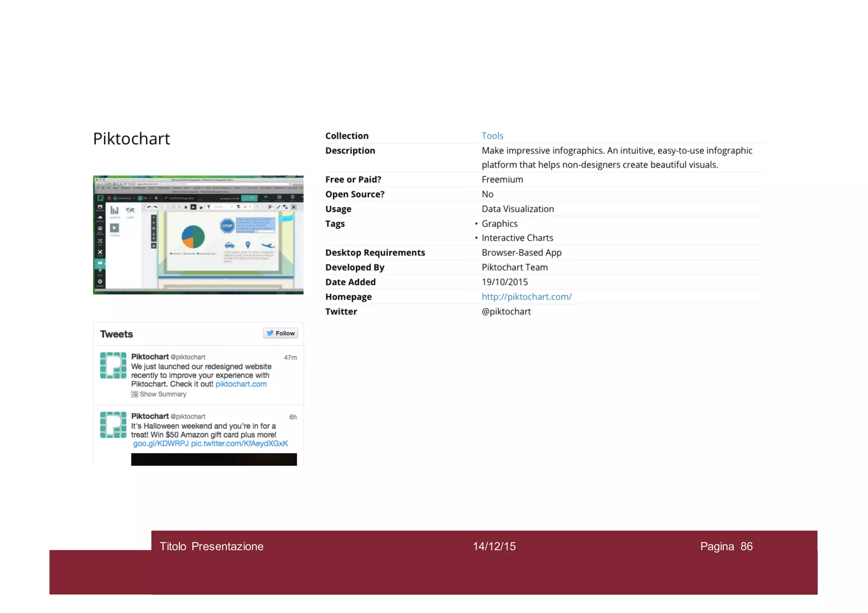Open the Tools collection link
The height and width of the screenshot is (613, 868).
point(492,136)
